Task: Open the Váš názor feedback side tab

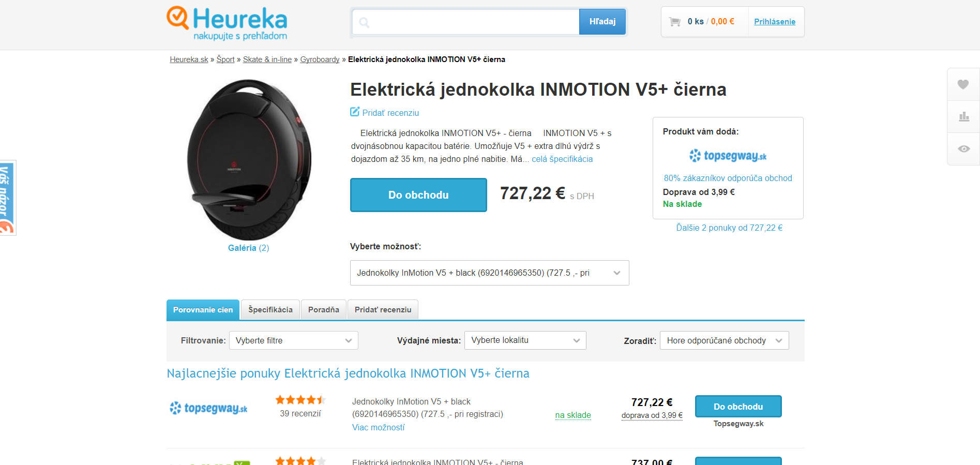Action: (8, 198)
